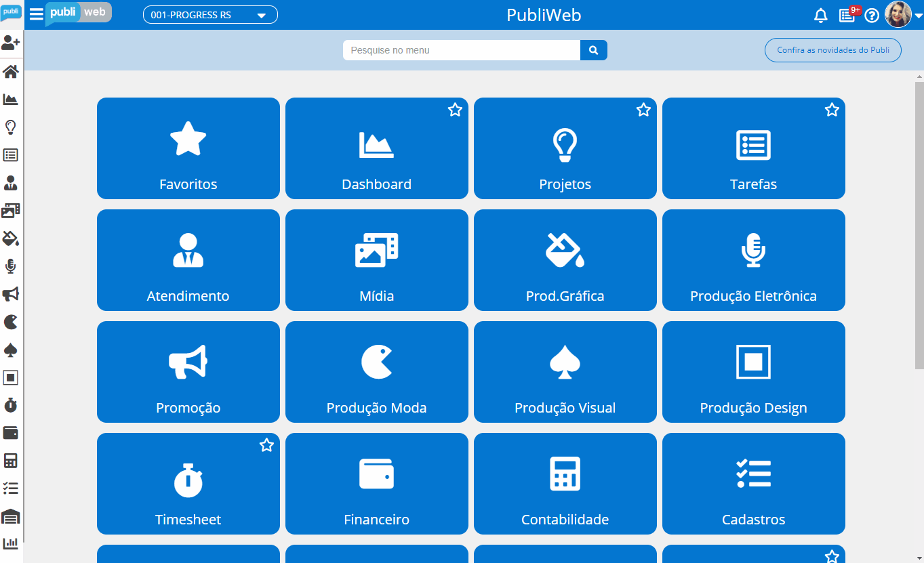The height and width of the screenshot is (563, 924).
Task: Click the add user sidebar icon
Action: click(11, 43)
